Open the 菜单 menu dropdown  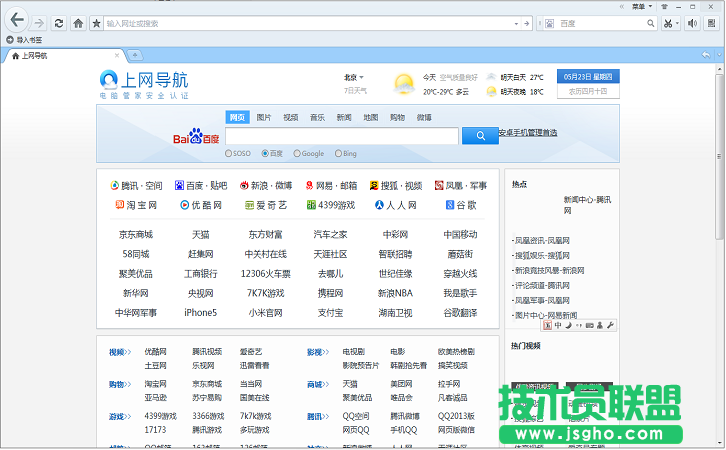(642, 6)
